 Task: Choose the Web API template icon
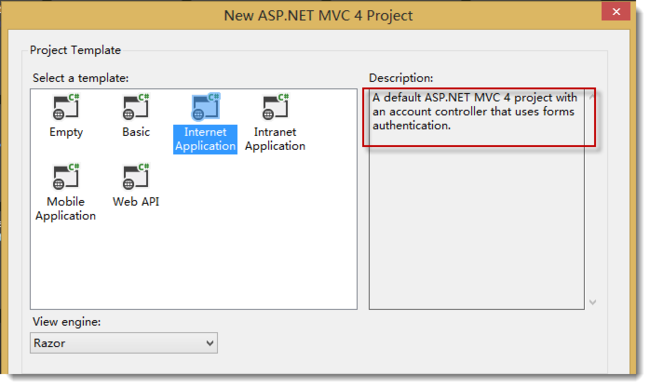pos(136,177)
